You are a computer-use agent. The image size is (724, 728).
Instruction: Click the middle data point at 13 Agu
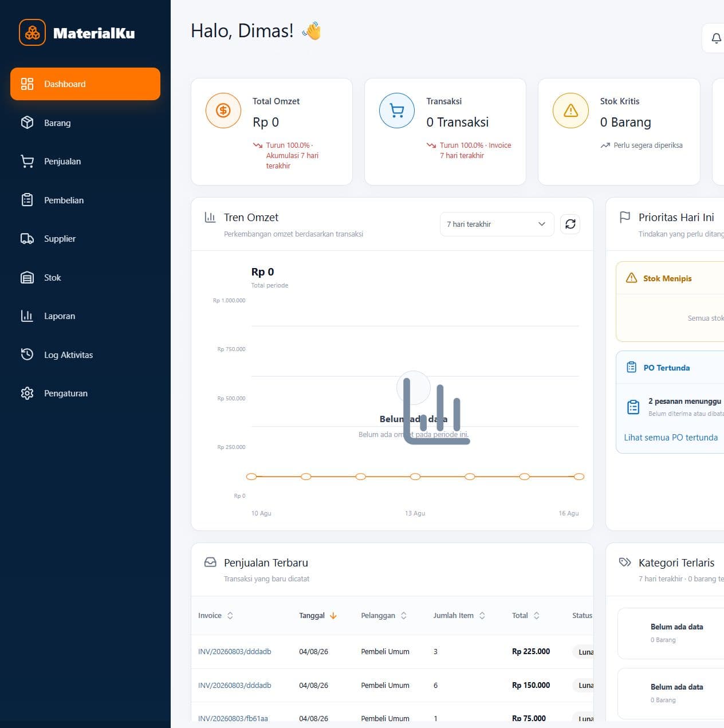tap(415, 477)
